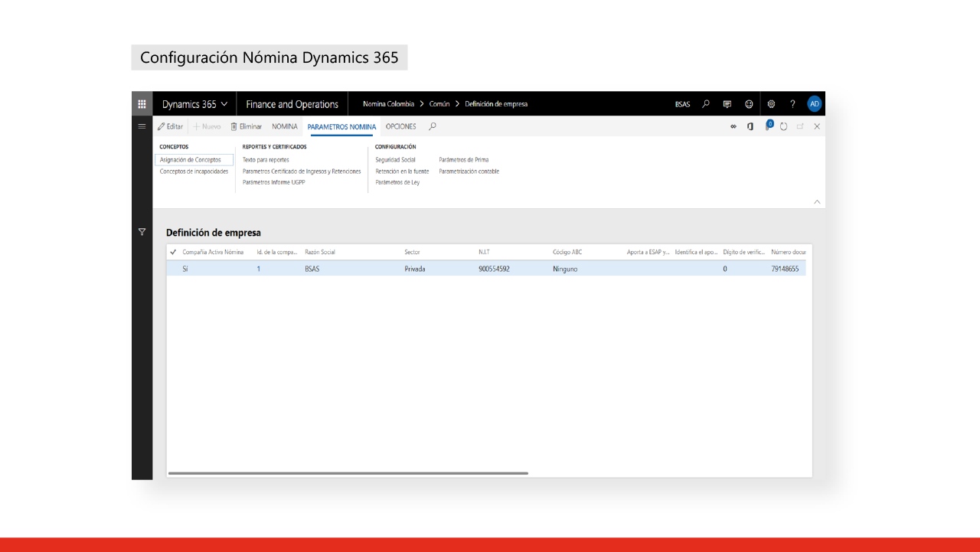The width and height of the screenshot is (980, 552).
Task: Click the Editar button
Action: [x=171, y=126]
